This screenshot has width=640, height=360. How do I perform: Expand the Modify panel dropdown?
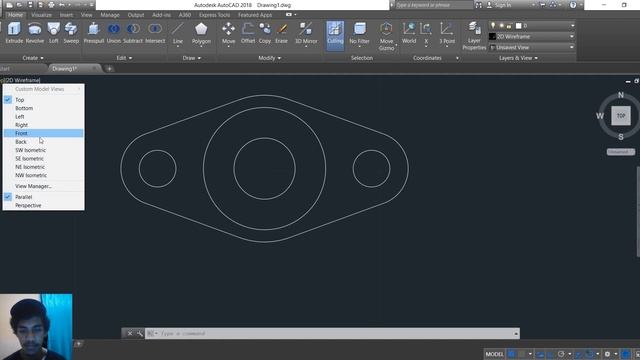[270, 58]
